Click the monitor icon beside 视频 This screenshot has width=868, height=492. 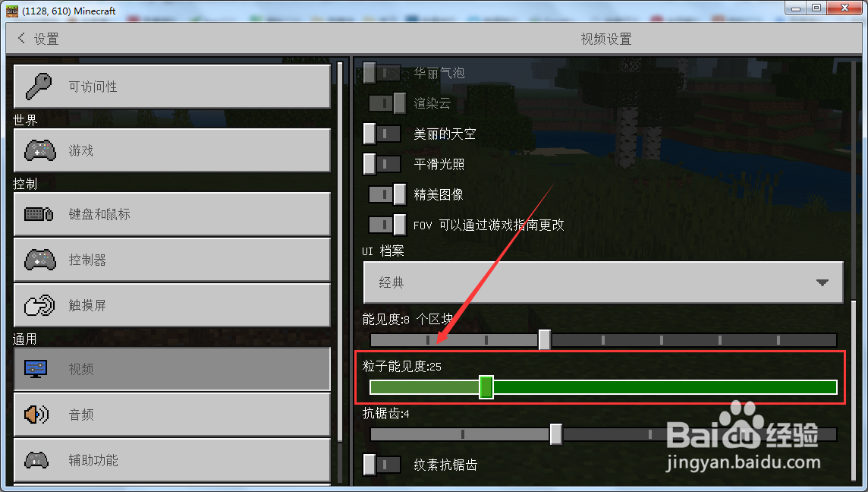pos(36,369)
